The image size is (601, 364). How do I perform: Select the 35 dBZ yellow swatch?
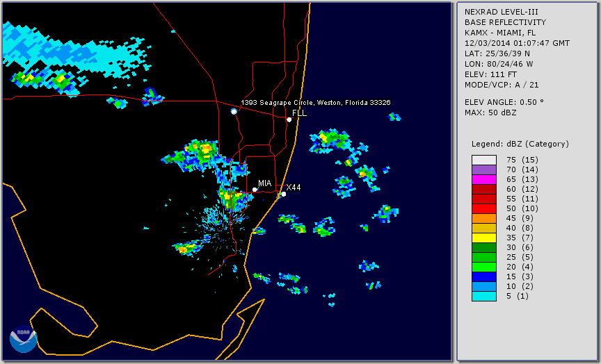(484, 238)
